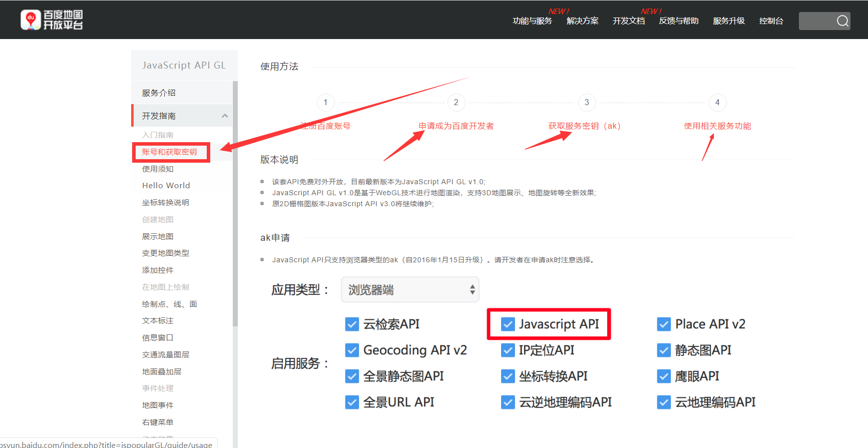
Task: Click the 在地图上绘制 sidebar subheading
Action: [x=166, y=287]
